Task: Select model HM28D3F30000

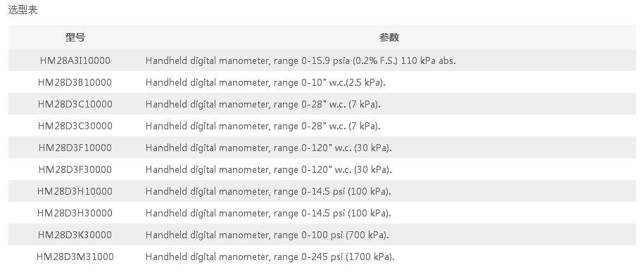Action: (75, 169)
